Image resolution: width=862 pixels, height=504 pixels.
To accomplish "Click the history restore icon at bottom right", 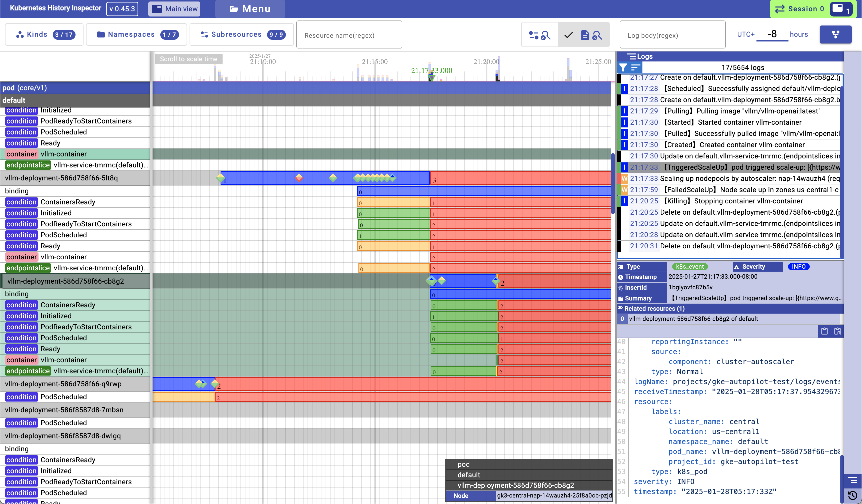I will 853,495.
